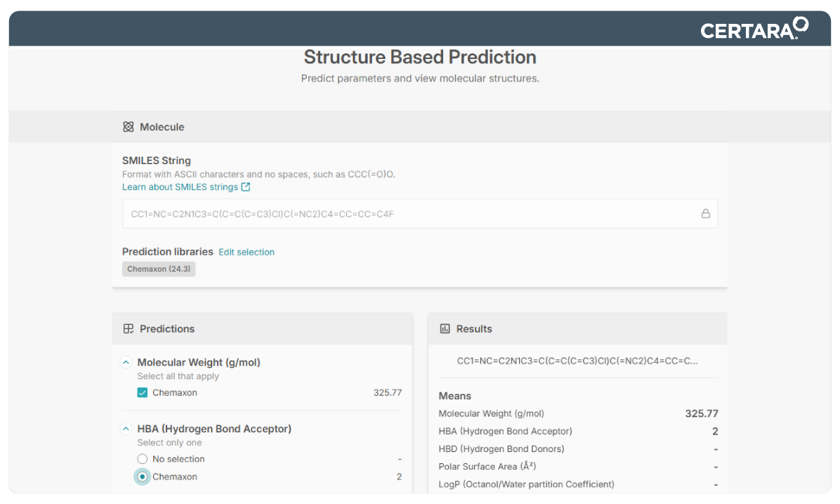
Task: Click the Results panel chart icon
Action: coord(445,329)
